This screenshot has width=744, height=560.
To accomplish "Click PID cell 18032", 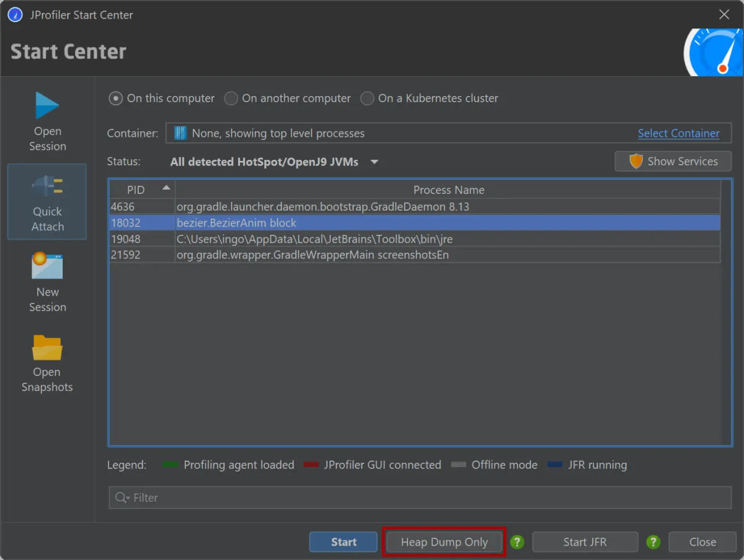I will 142,223.
